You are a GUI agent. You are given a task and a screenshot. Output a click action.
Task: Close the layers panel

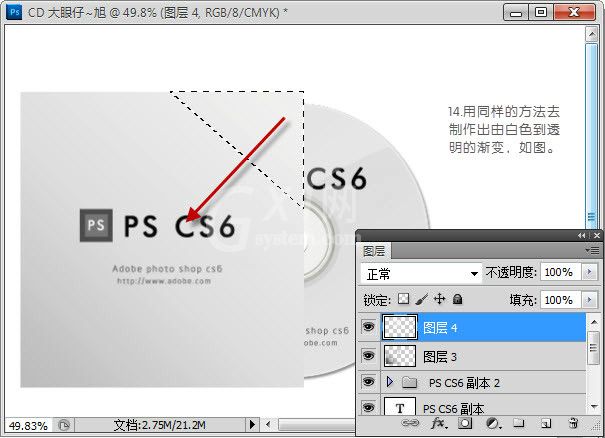[x=597, y=235]
